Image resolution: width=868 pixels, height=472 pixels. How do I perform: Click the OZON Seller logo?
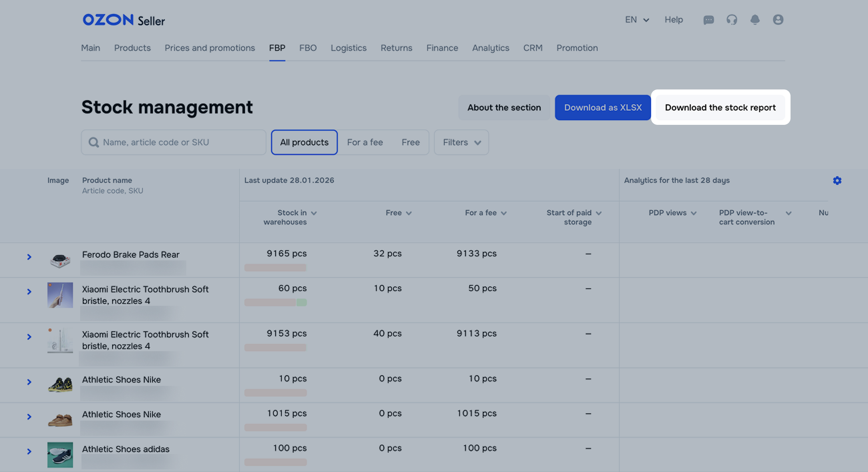[x=124, y=20]
